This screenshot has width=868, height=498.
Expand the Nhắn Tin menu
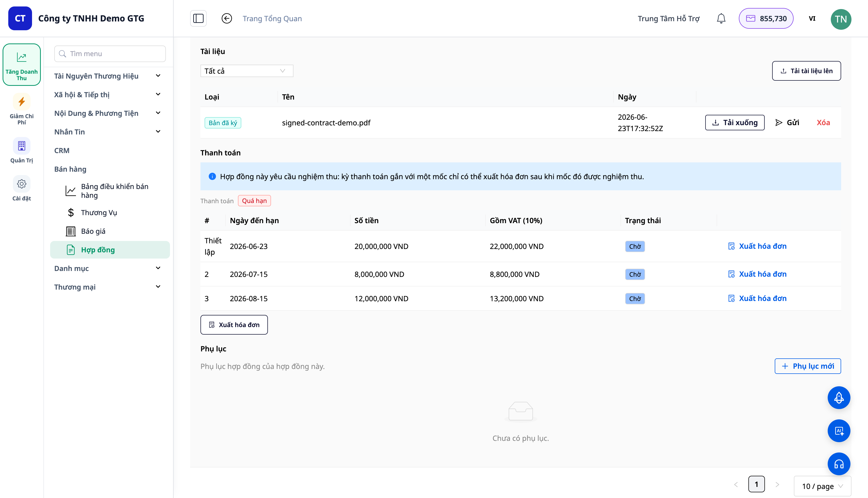point(108,132)
